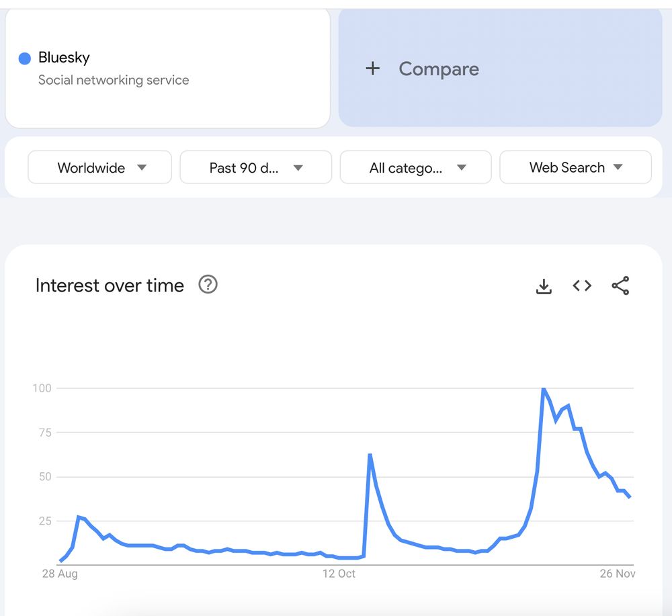672x616 pixels.
Task: Download the Interest over time chart data
Action: [544, 286]
